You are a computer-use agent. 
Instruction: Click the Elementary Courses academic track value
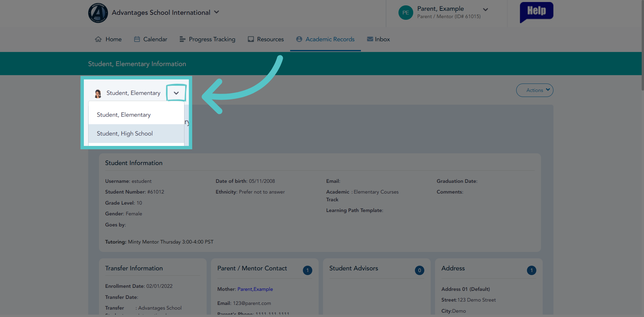[x=376, y=192]
